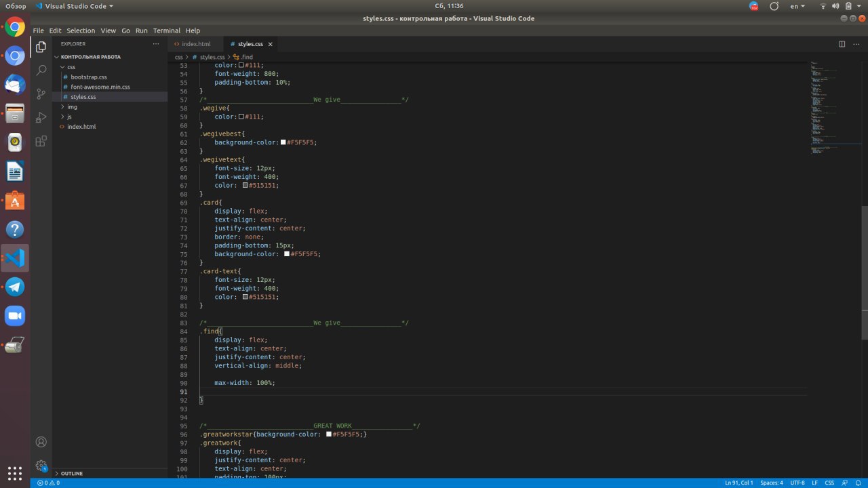Switch to the index.html tab
Image resolution: width=868 pixels, height=488 pixels.
click(196, 44)
